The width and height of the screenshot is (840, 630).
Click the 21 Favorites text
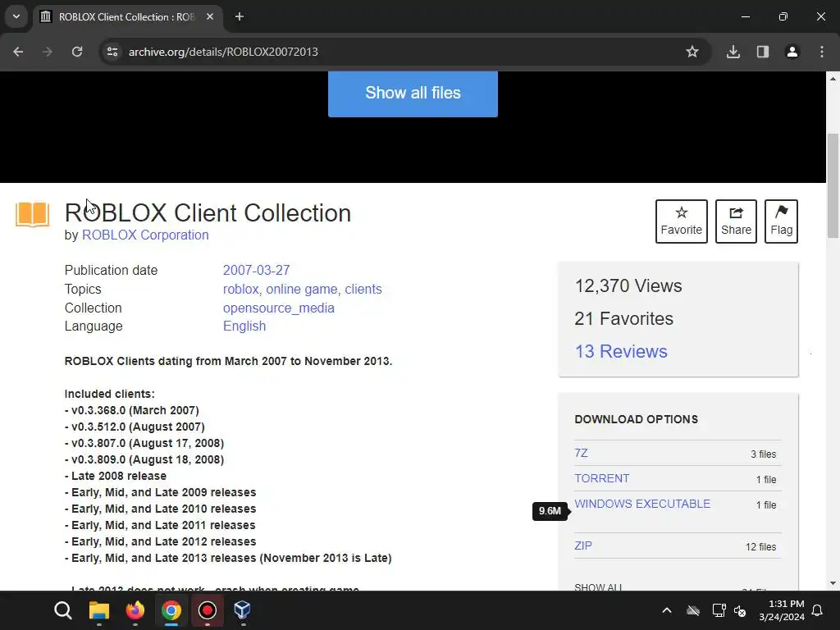tap(624, 319)
